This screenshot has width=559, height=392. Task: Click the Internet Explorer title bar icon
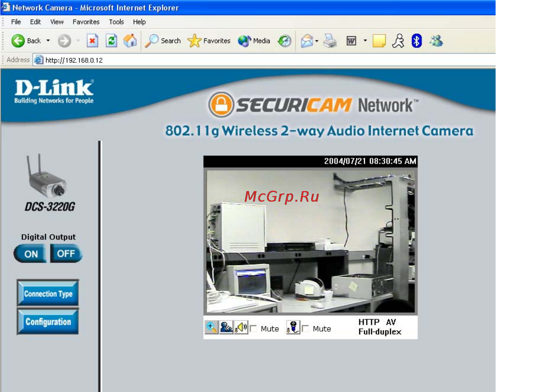5,7
